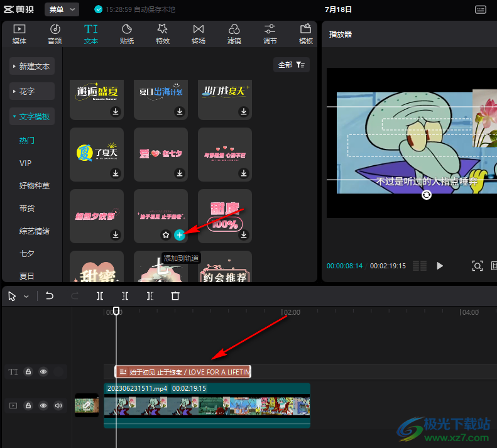Trim right of playhead
Screen dimensions: 497x448
pyautogui.click(x=150, y=296)
